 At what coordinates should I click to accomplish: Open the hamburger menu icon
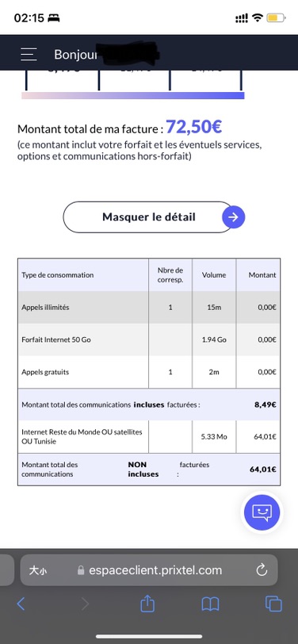[x=29, y=54]
